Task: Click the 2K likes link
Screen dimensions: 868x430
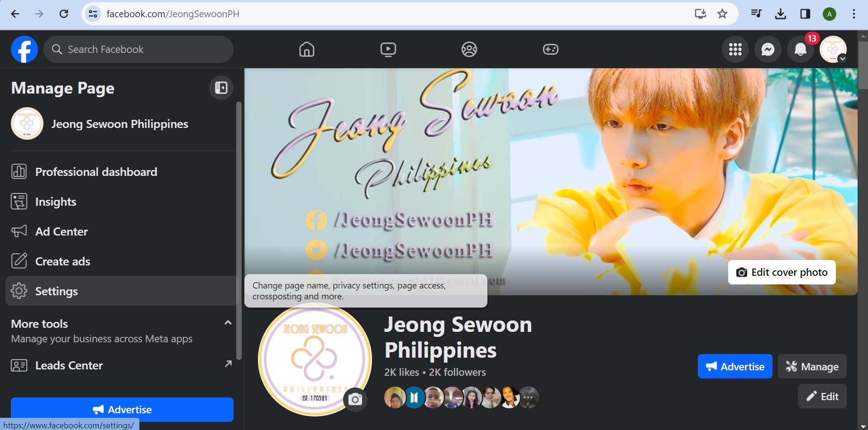Action: [401, 372]
